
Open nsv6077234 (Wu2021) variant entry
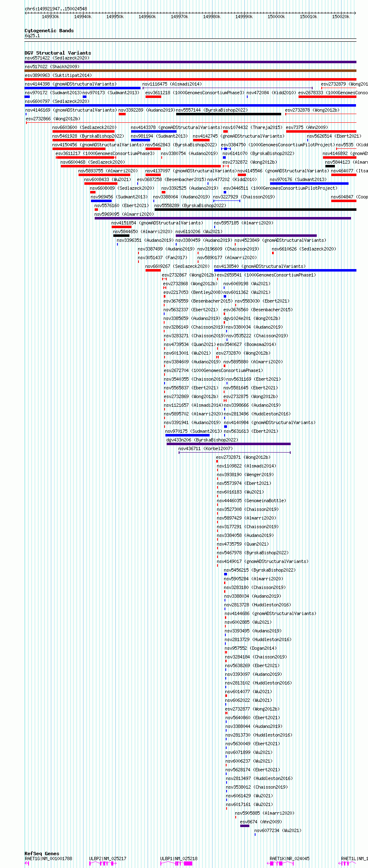click(x=278, y=831)
